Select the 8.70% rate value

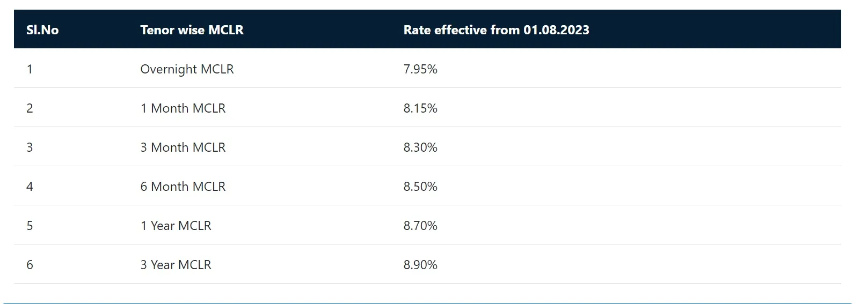coord(420,226)
